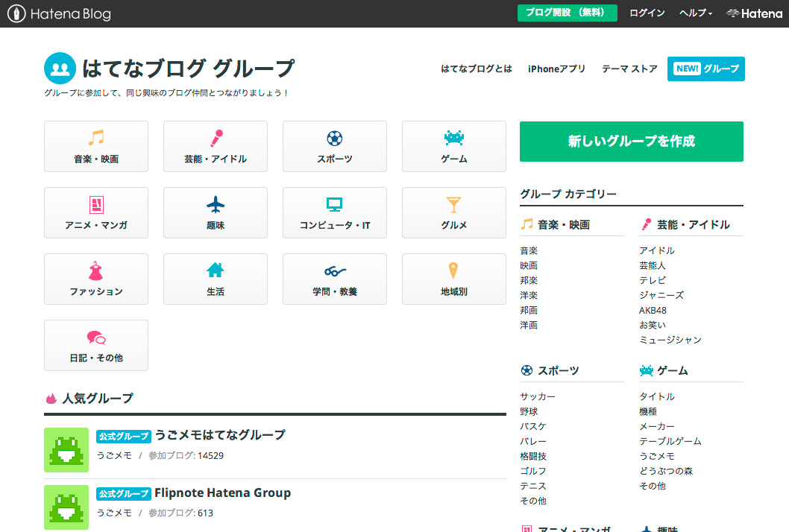Open the テーマ ストア nav item

tap(629, 69)
